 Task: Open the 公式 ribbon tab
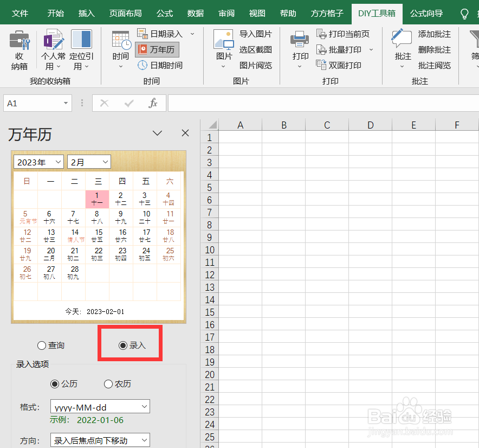click(x=164, y=13)
